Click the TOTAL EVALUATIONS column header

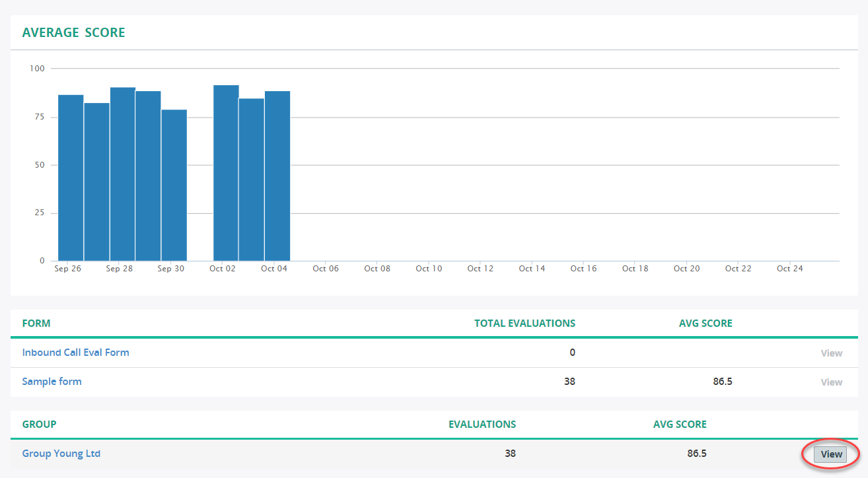pos(524,324)
